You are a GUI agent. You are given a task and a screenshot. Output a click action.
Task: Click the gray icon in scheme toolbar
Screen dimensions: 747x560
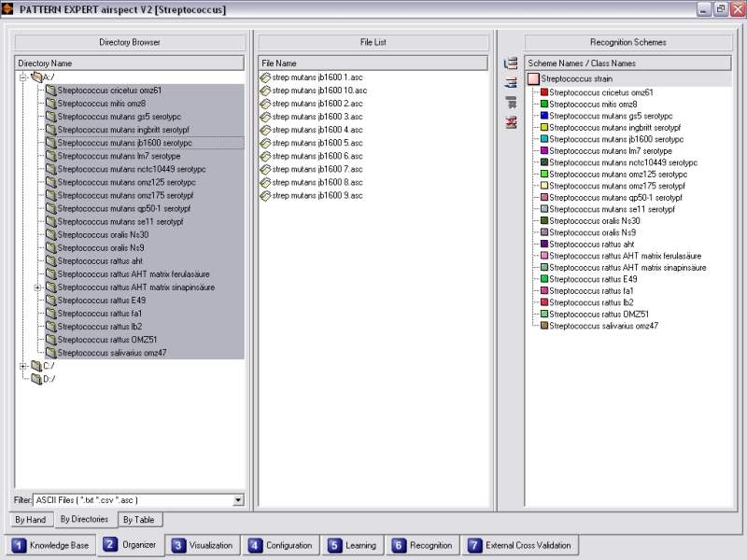click(x=511, y=103)
